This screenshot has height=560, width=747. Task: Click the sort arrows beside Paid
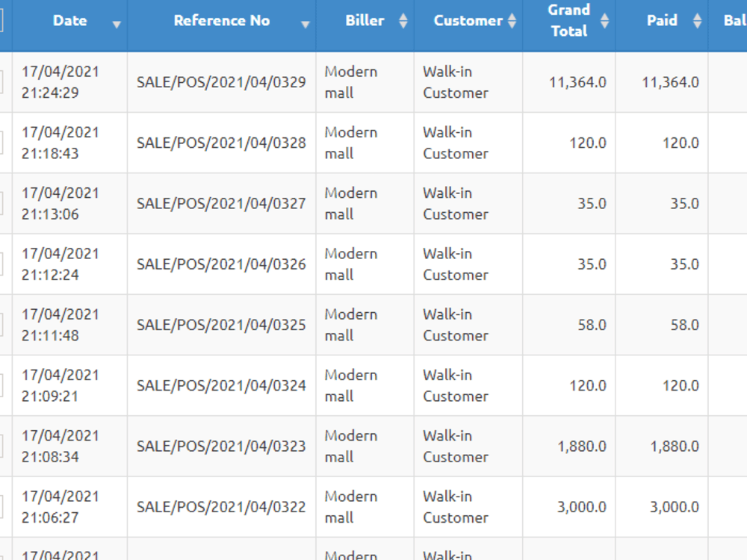[697, 20]
